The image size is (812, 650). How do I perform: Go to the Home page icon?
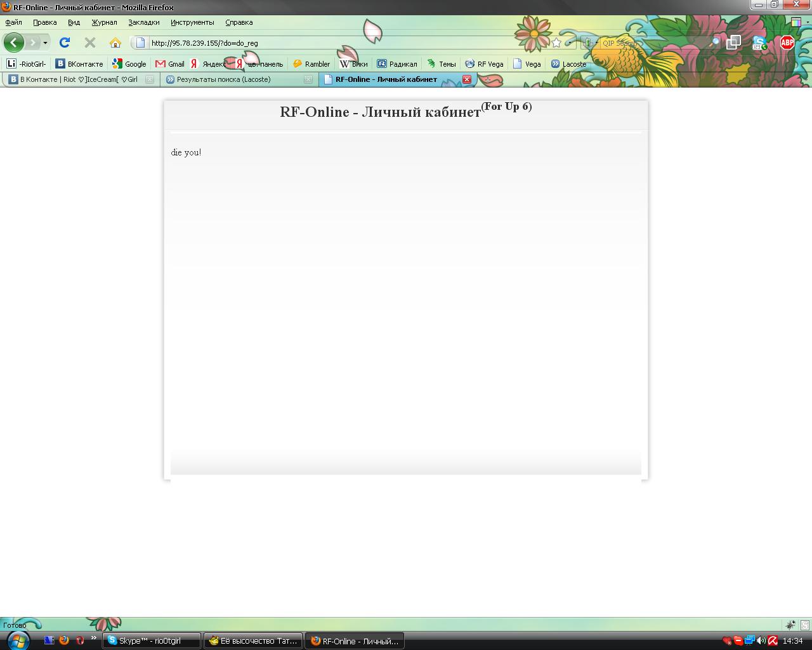click(115, 43)
